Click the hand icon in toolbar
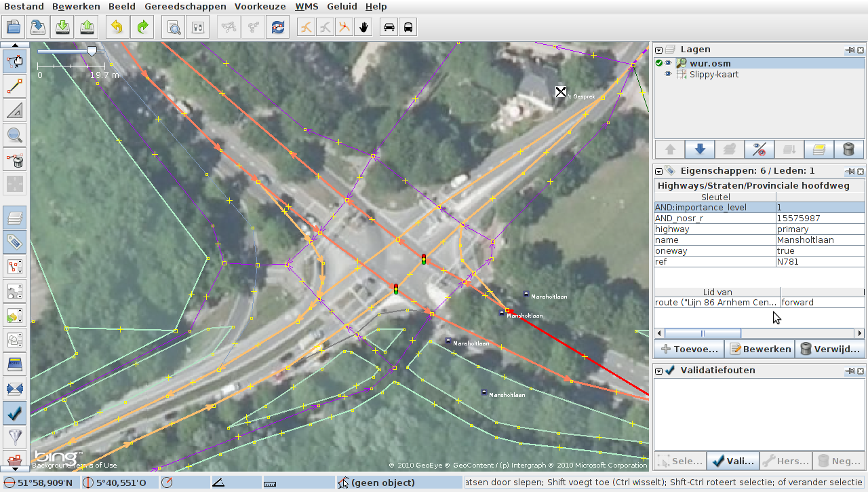 pyautogui.click(x=364, y=27)
